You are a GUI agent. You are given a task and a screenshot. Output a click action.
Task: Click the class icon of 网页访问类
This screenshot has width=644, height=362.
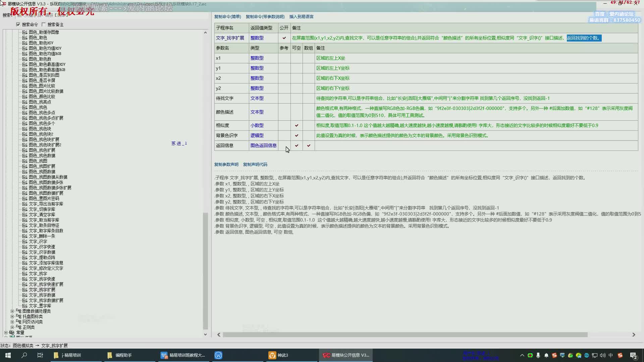19,322
